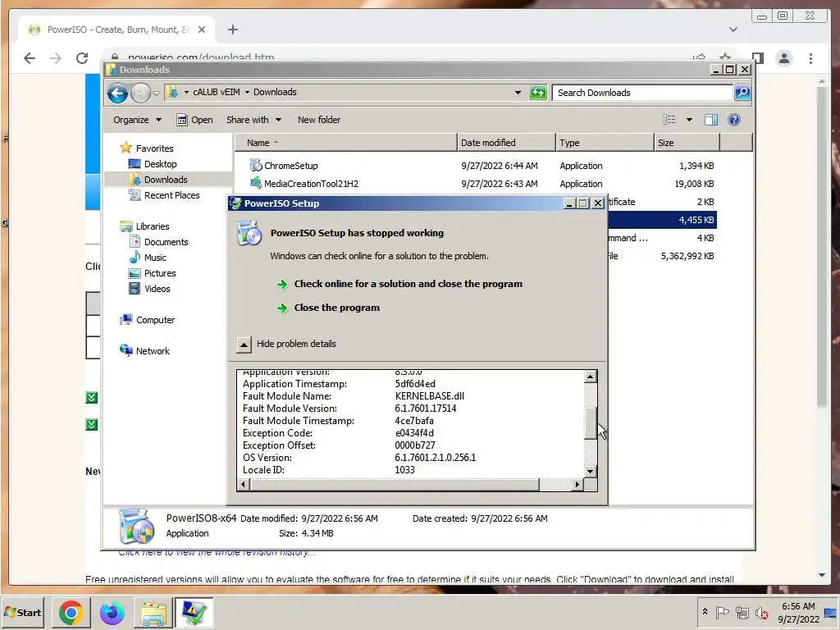Viewport: 840px width, 630px height.
Task: Open Chrome three-dot menu
Action: (810, 58)
